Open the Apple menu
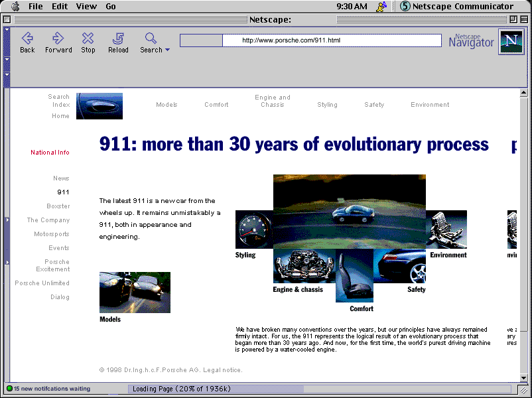This screenshot has height=398, width=532. click(x=16, y=6)
